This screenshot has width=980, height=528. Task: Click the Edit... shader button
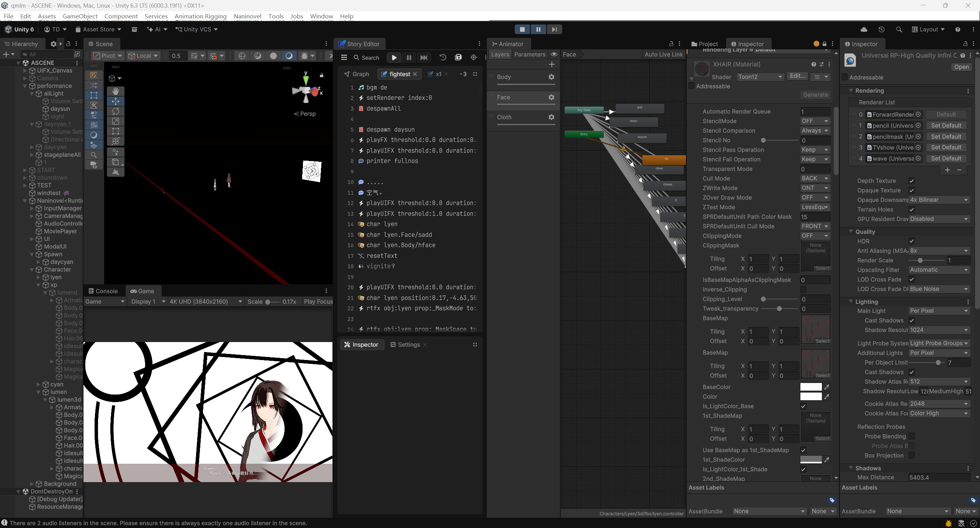click(x=797, y=76)
